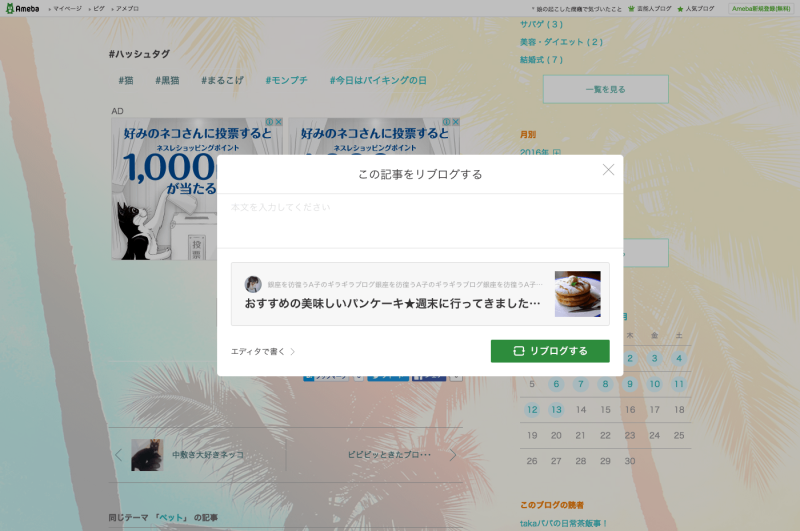The width and height of the screenshot is (800, 531).
Task: Click the crown icon beside 芸能人ブログ
Action: pyautogui.click(x=632, y=9)
